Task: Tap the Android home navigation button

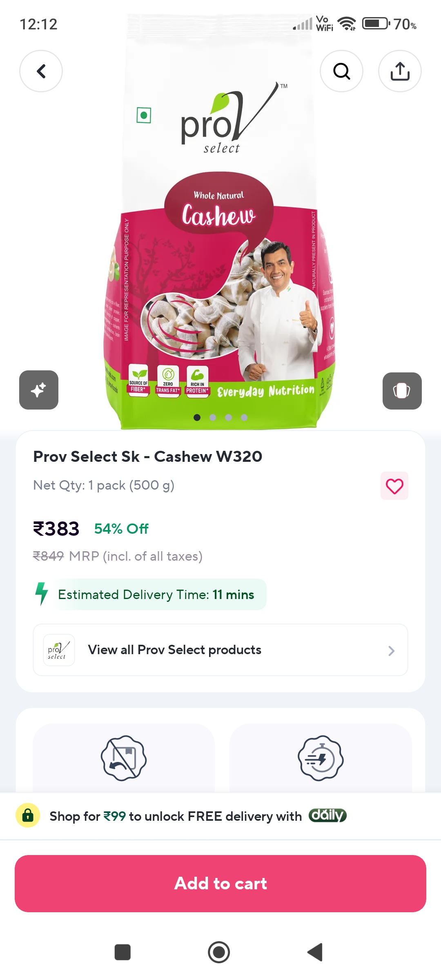Action: tap(219, 952)
